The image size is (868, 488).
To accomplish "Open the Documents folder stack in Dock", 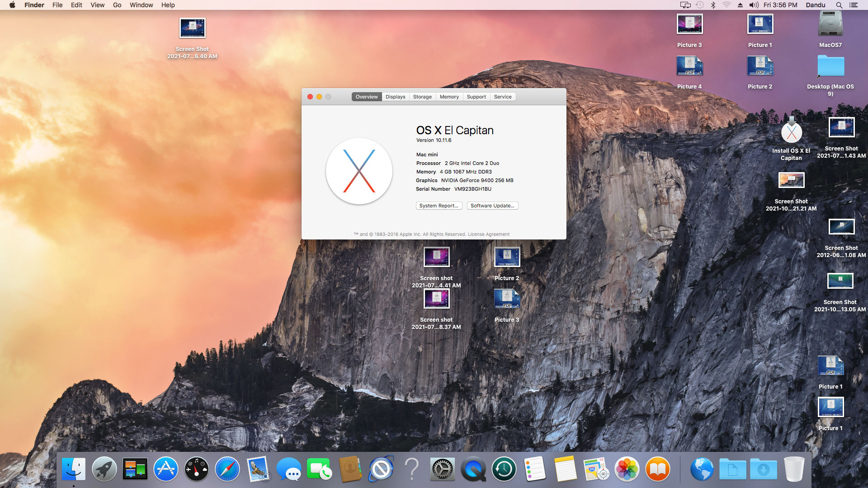I will [732, 470].
